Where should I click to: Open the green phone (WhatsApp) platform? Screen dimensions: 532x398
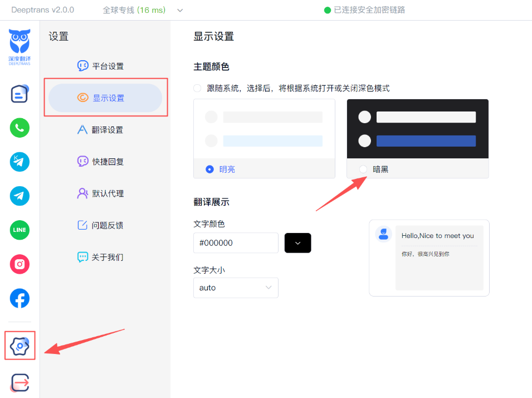click(x=19, y=128)
